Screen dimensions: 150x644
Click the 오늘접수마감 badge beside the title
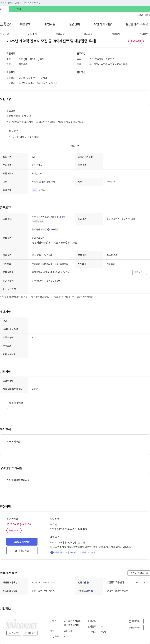[136, 41]
